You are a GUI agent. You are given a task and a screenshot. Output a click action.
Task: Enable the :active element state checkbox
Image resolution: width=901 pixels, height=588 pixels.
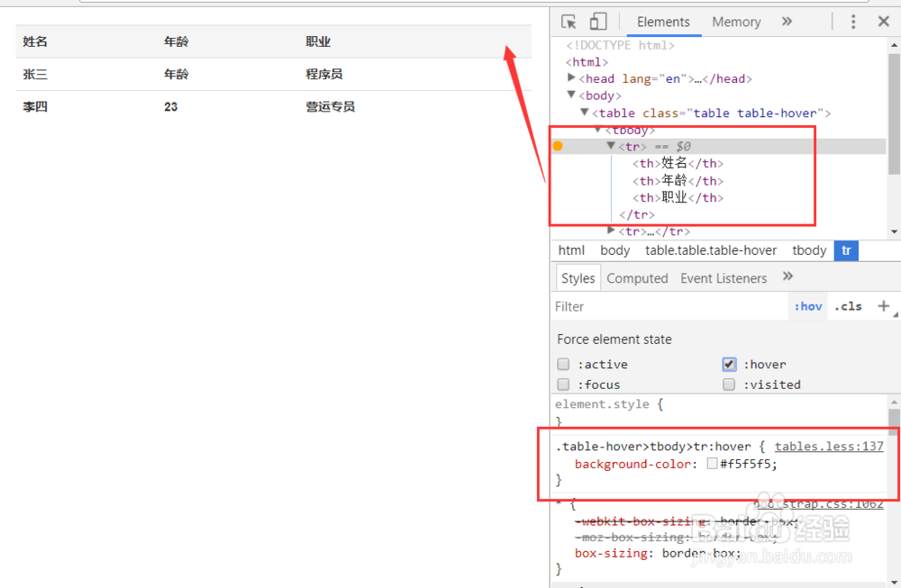point(563,364)
